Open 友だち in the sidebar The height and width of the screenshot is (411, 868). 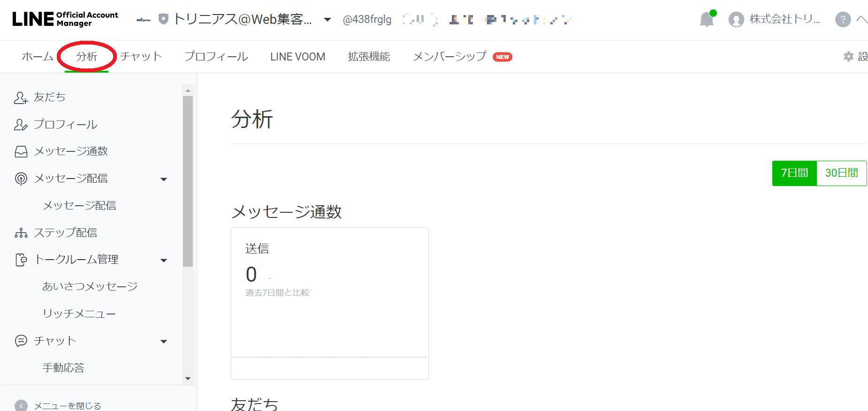tap(49, 97)
